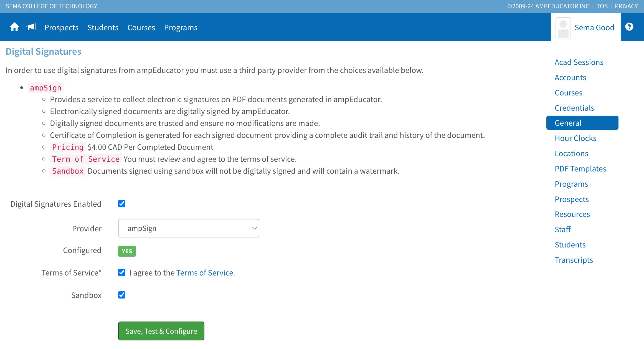Click the Term of Service code label
The image size is (644, 349).
[x=86, y=159]
